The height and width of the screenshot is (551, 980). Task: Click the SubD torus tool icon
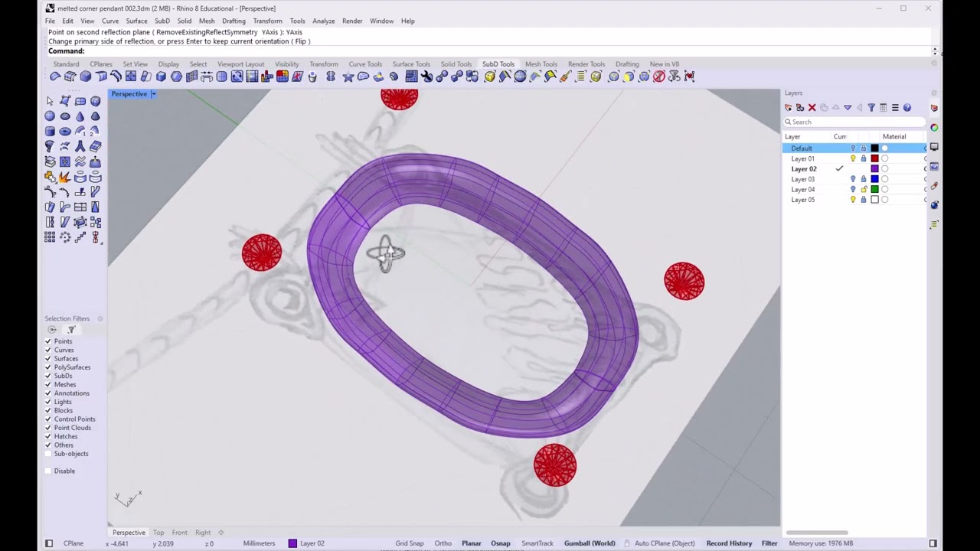click(65, 131)
